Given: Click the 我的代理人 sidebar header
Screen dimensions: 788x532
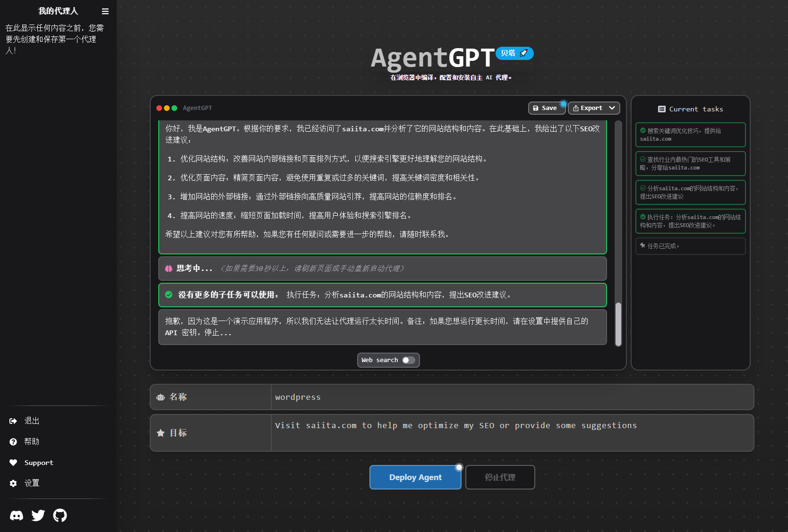Looking at the screenshot, I should [x=58, y=10].
